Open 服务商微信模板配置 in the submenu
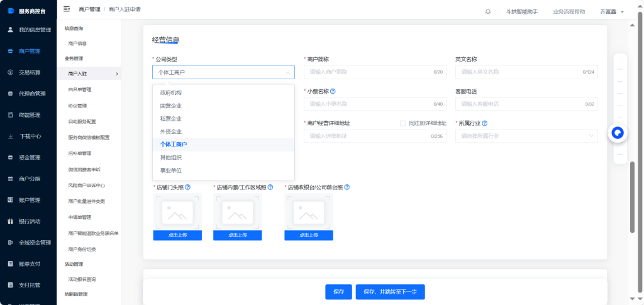The width and height of the screenshot is (644, 305). 89,138
